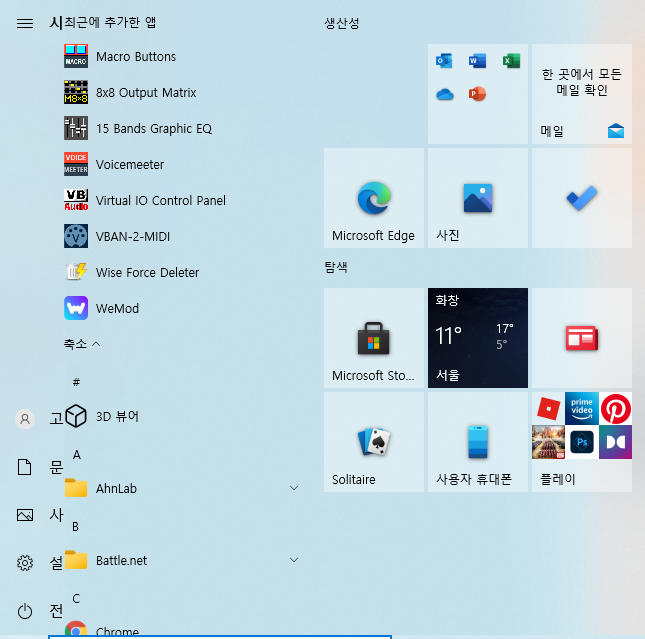Viewport: 645px width, 639px height.
Task: Open PowerPoint from the Office tile
Action: click(x=478, y=94)
